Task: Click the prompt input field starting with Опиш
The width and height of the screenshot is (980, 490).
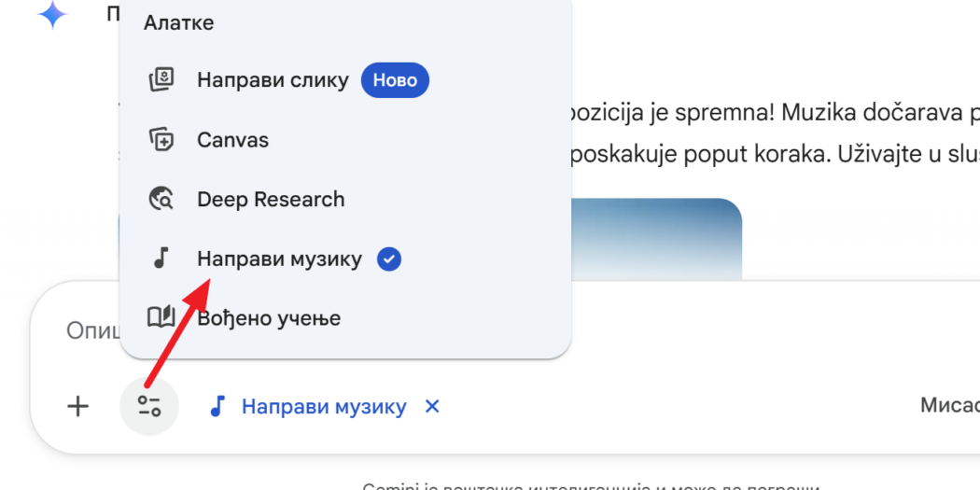Action: [84, 331]
